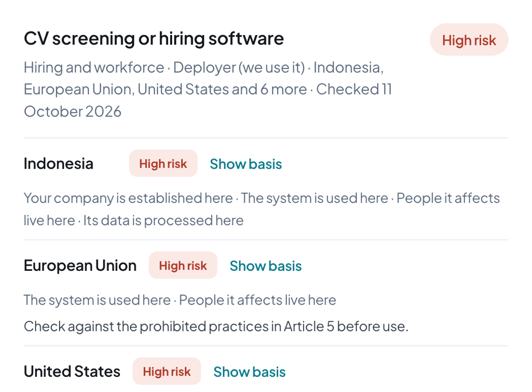Click EU 'People it affects live here' text
The height and width of the screenshot is (392, 532).
[258, 300]
